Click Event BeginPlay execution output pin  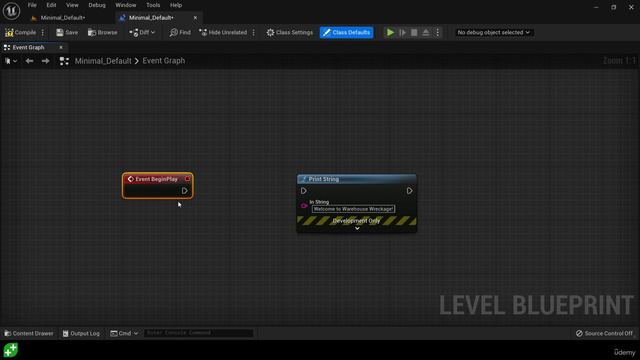coord(184,191)
